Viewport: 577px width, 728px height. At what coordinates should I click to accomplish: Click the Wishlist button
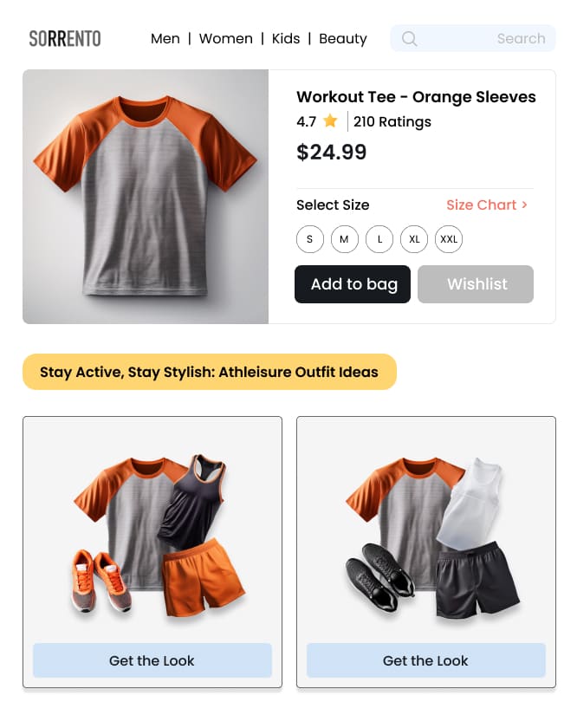click(x=476, y=284)
